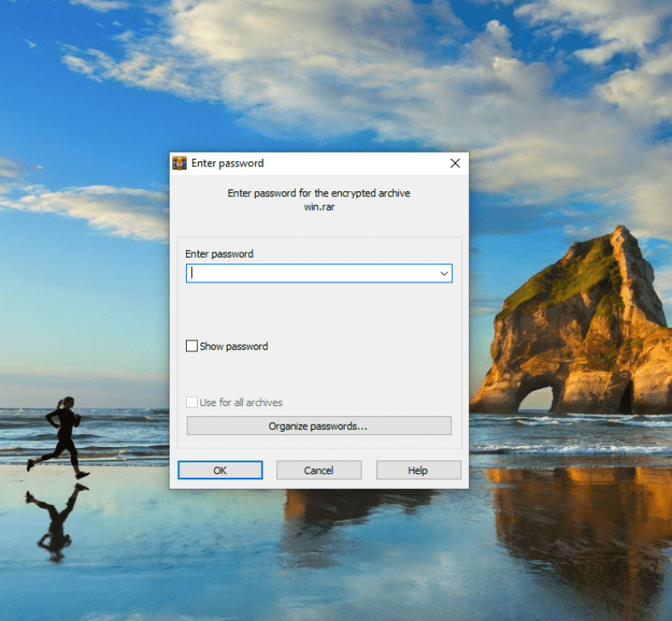Image resolution: width=672 pixels, height=621 pixels.
Task: Close the Enter password dialog
Action: [455, 163]
